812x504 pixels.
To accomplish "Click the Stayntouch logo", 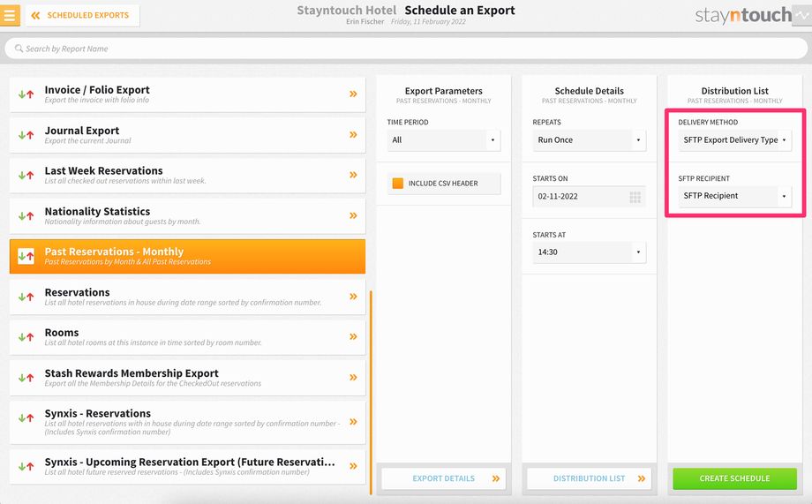I will (x=743, y=15).
